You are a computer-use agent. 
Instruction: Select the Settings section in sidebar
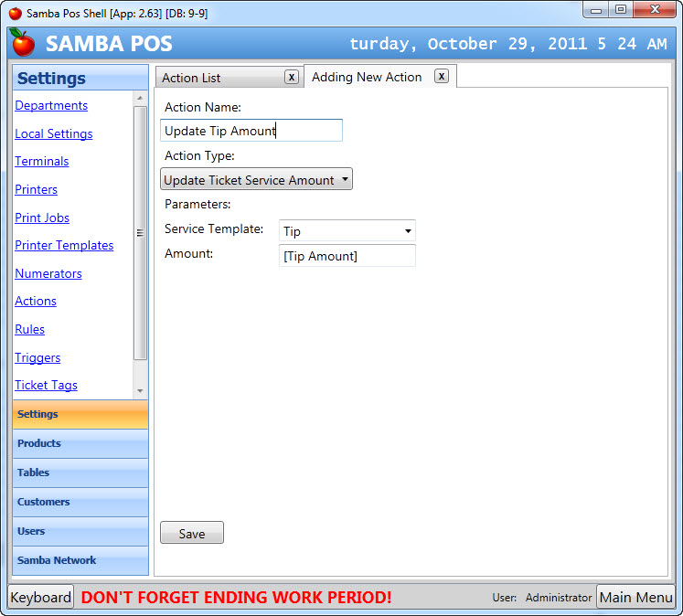click(80, 414)
